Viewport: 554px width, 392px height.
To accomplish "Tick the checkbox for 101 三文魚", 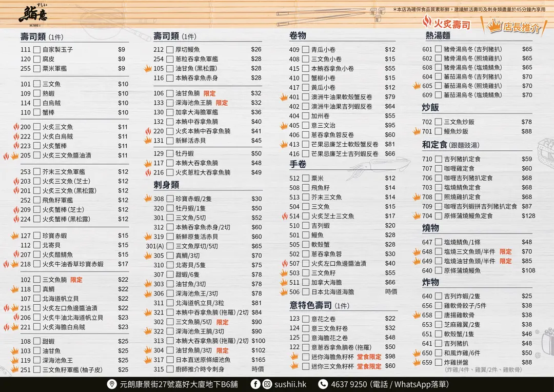I will [x=37, y=84].
